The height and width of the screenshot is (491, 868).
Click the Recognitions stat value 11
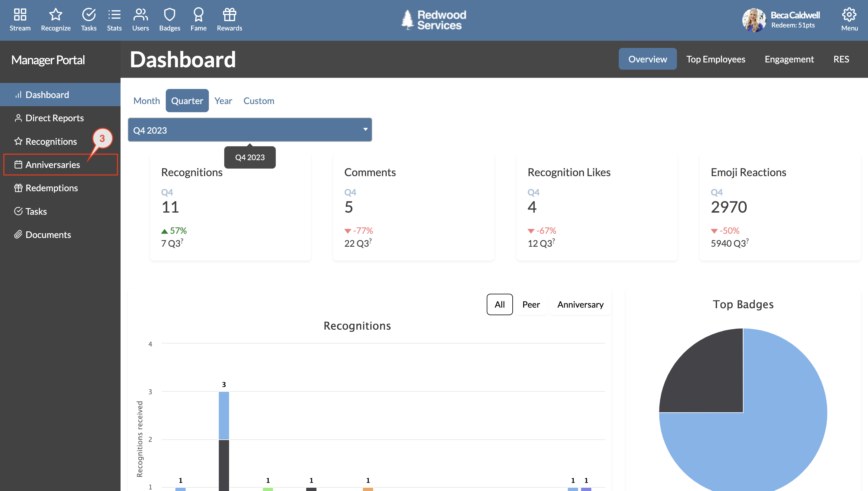(x=170, y=207)
